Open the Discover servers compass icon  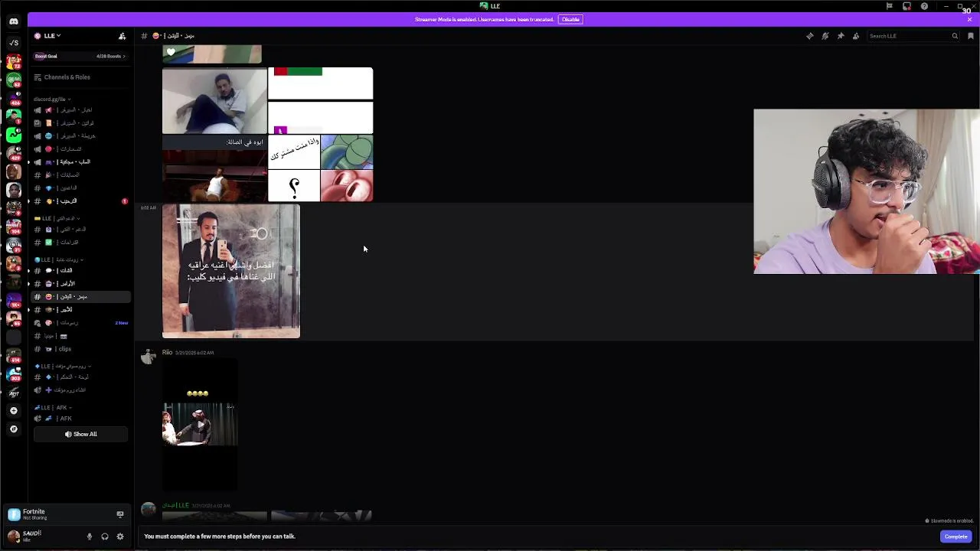pyautogui.click(x=14, y=429)
